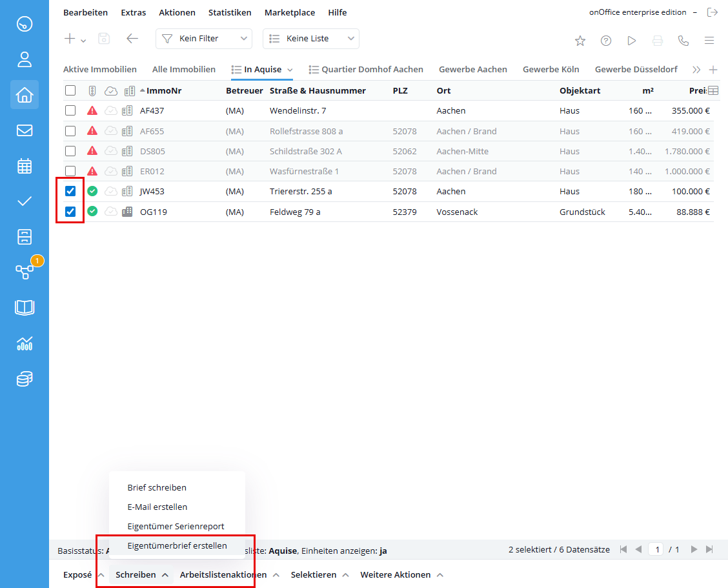
Task: Click the save diskette icon
Action: pyautogui.click(x=104, y=39)
